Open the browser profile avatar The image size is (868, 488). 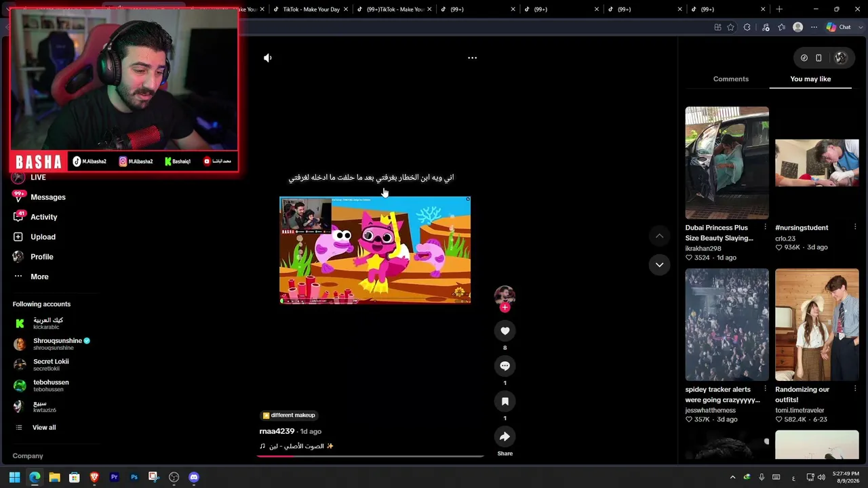point(798,27)
